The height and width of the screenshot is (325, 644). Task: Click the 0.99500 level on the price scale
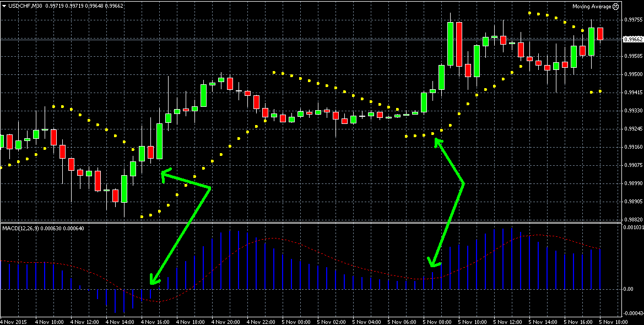coord(632,74)
